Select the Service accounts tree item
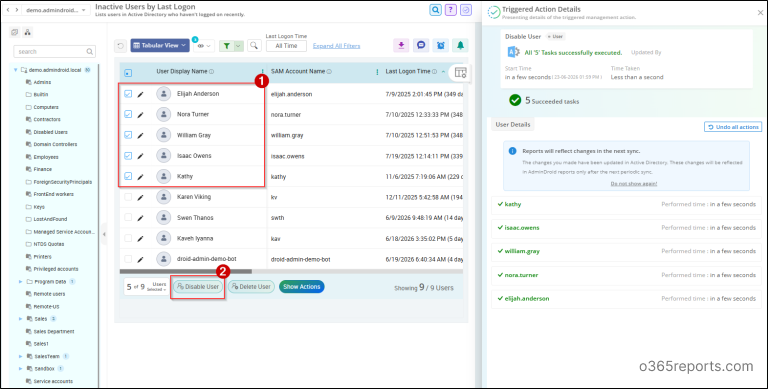The width and height of the screenshot is (768, 389). click(x=53, y=381)
